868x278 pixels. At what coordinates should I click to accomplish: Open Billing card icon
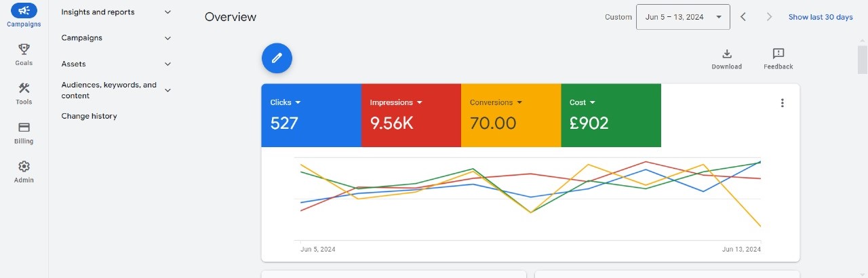pyautogui.click(x=24, y=127)
